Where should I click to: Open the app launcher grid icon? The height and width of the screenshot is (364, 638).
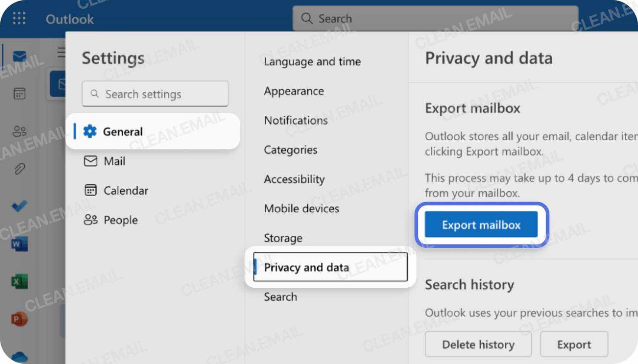18,18
